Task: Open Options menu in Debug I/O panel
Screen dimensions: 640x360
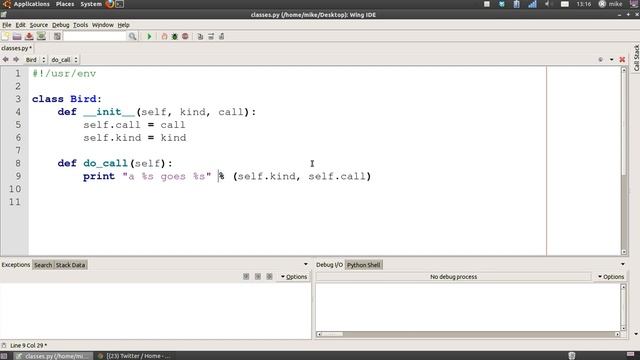Action: tap(611, 276)
